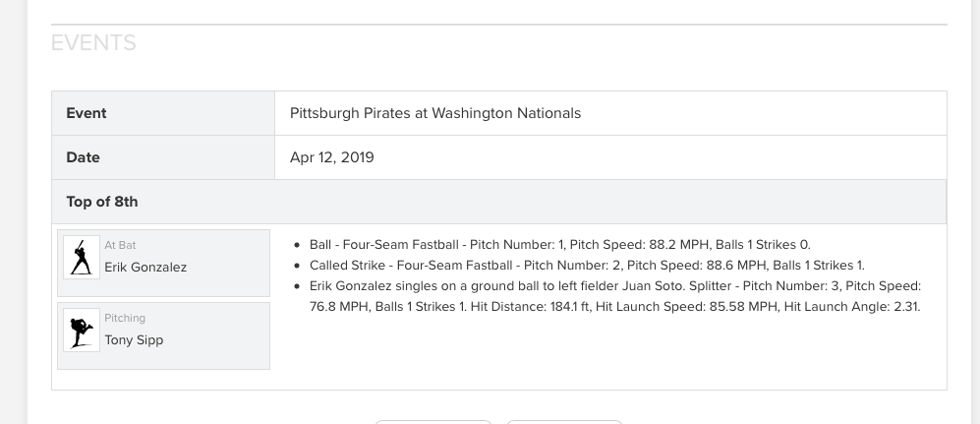Click the left partially visible bottom button
980x424 pixels.
pyautogui.click(x=433, y=422)
